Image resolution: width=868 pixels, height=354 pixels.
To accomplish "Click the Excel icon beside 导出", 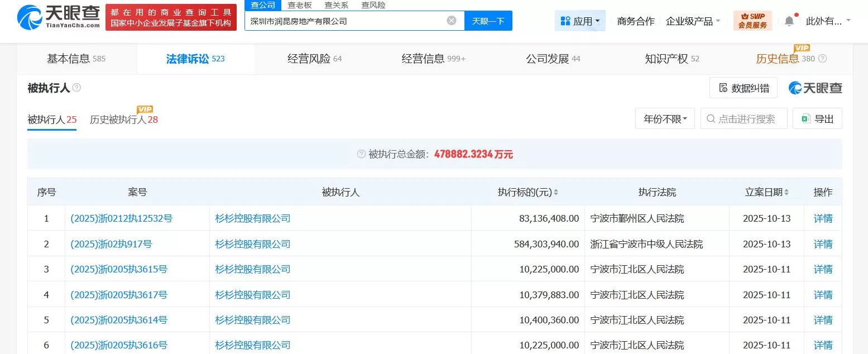I will [x=805, y=118].
